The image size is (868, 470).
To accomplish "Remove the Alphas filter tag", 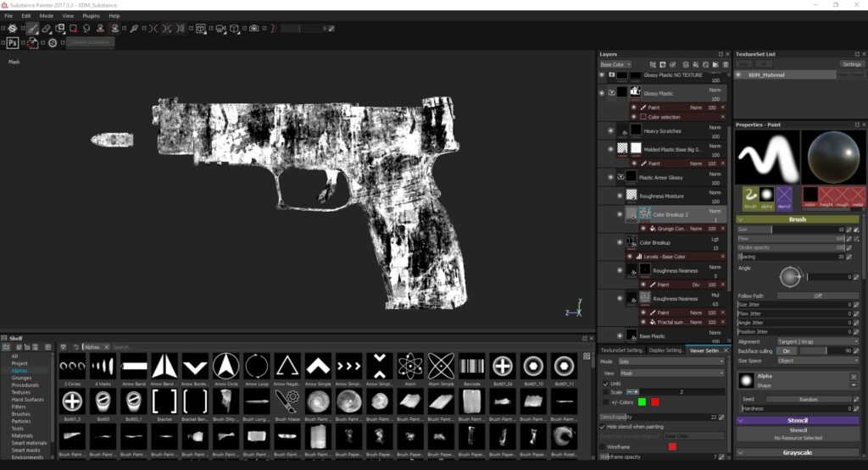I will pyautogui.click(x=106, y=347).
